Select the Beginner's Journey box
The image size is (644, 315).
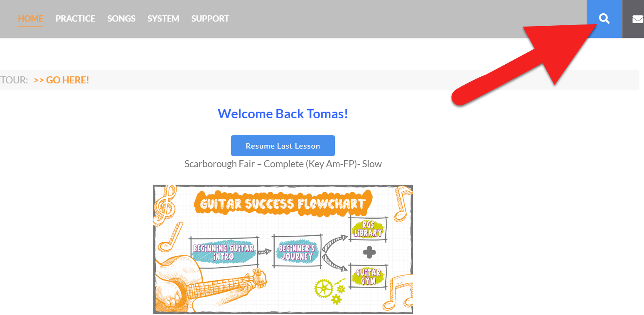pyautogui.click(x=297, y=252)
